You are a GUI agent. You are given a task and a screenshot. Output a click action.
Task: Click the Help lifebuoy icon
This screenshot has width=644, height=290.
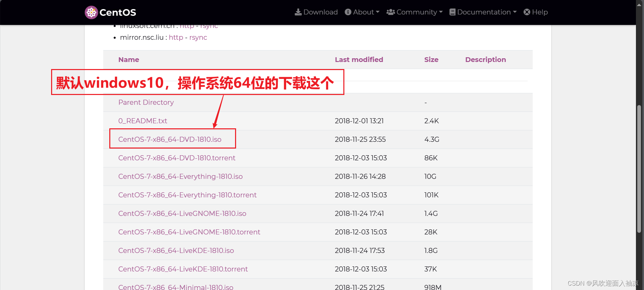point(527,12)
